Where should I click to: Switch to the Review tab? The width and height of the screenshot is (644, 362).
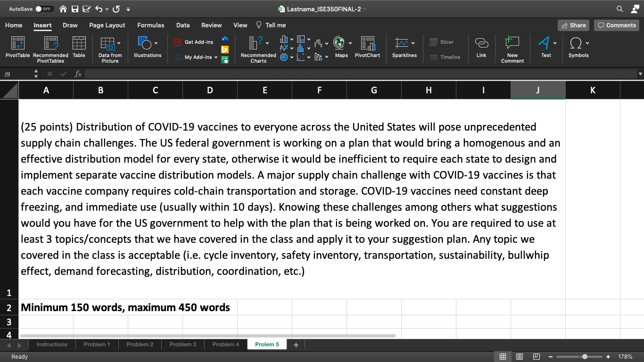(x=212, y=25)
